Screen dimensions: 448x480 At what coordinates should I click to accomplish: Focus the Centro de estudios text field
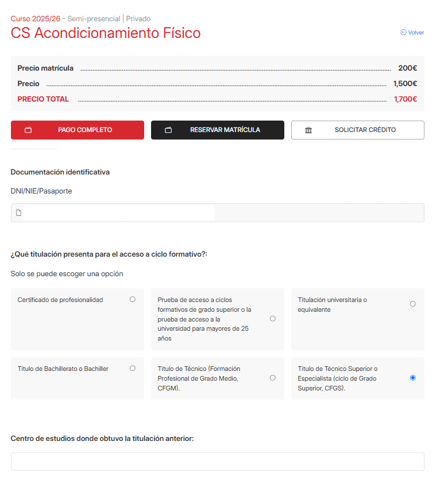coord(218,462)
